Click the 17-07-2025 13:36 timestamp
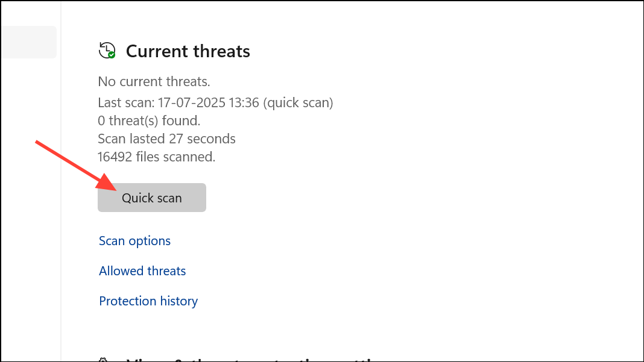The image size is (644, 362). 208,102
